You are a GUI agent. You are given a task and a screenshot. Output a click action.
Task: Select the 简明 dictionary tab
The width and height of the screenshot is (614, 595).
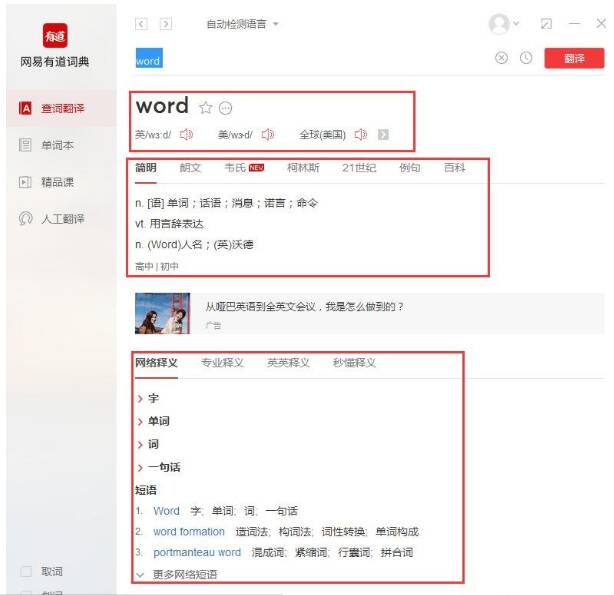pos(146,168)
